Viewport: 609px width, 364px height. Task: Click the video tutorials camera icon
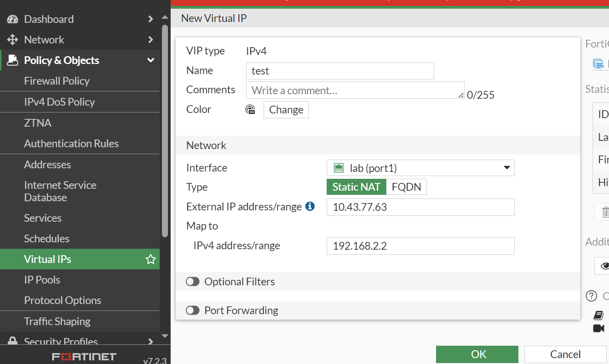598,328
